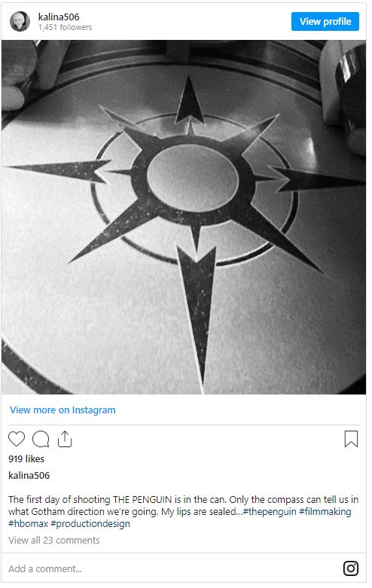The width and height of the screenshot is (372, 588).
Task: Open the kalina506 caption author name
Action: pos(29,475)
